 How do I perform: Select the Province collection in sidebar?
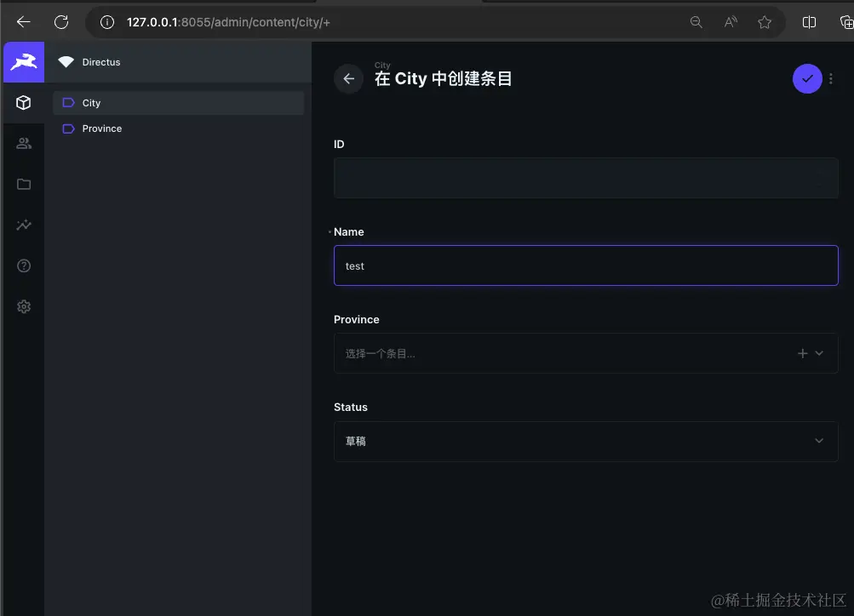tap(178, 128)
